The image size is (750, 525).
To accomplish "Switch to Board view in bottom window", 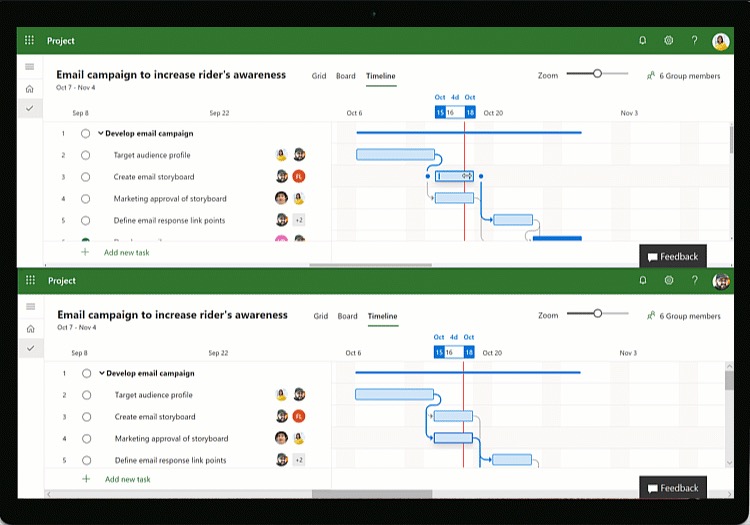I will click(x=348, y=316).
